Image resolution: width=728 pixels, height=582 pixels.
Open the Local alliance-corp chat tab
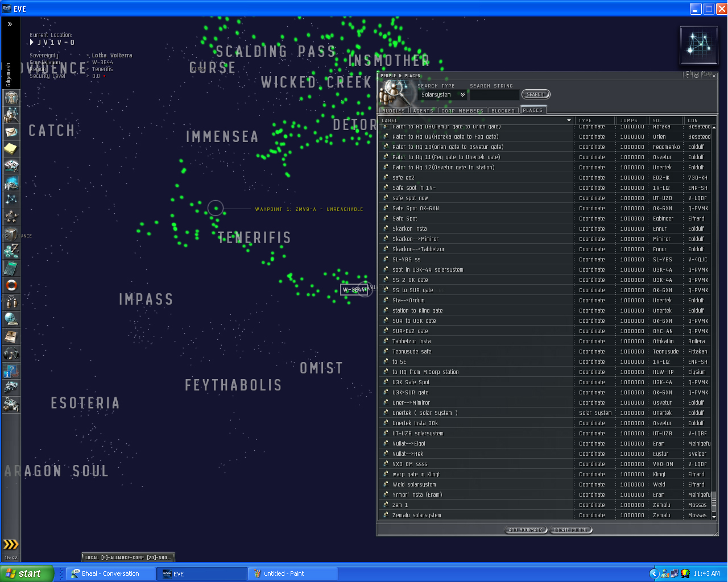(x=129, y=558)
